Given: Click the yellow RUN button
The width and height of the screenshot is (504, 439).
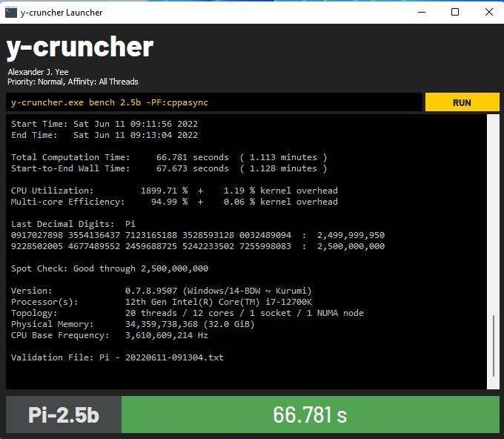Looking at the screenshot, I should coord(462,102).
